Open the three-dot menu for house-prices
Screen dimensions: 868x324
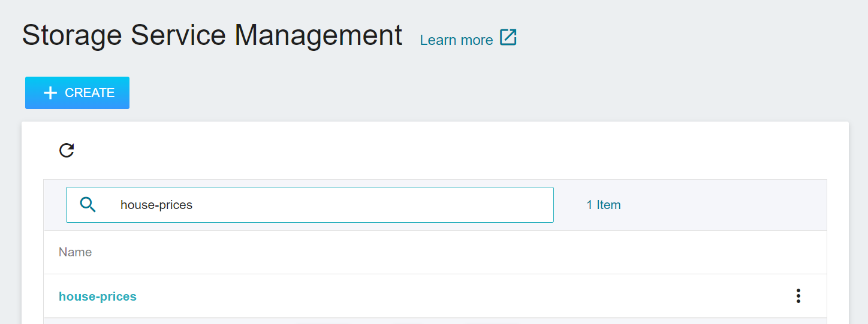tap(798, 296)
